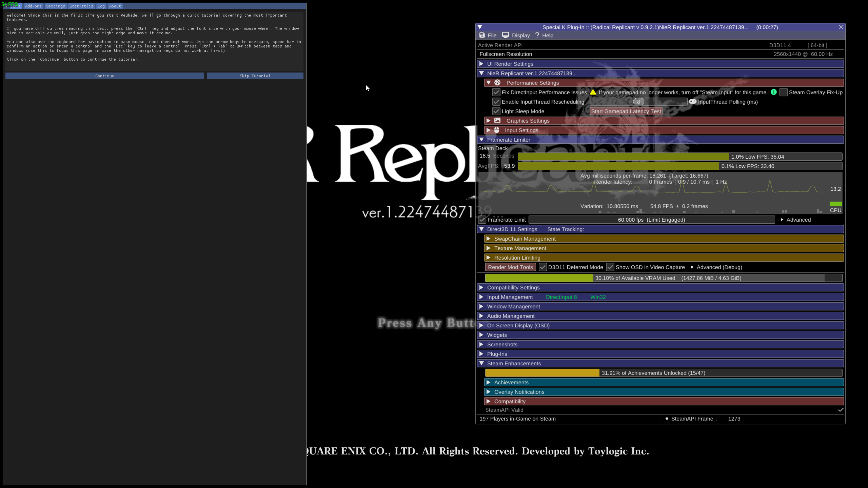Click the monitor icon beside Display
The image size is (868, 488).
[x=506, y=35]
